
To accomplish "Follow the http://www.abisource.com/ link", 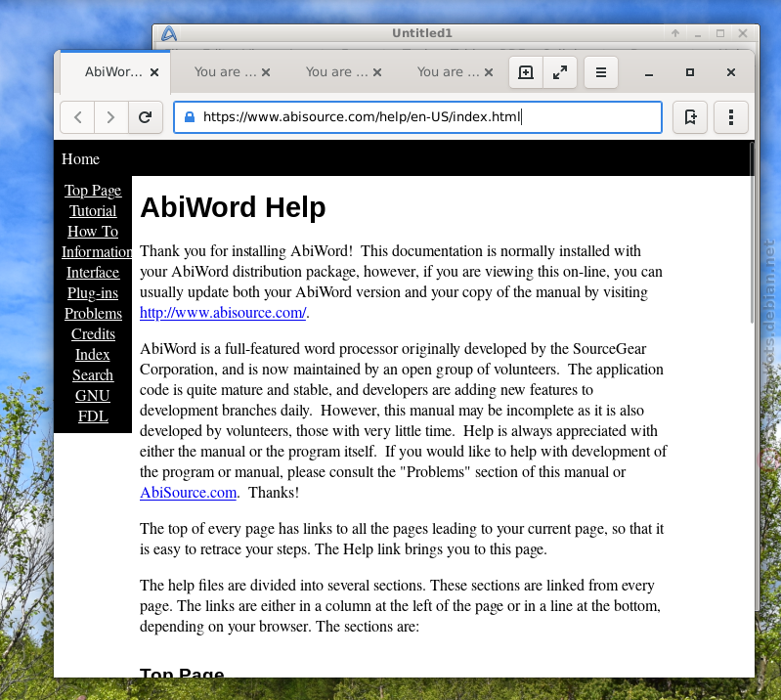I will click(x=223, y=313).
